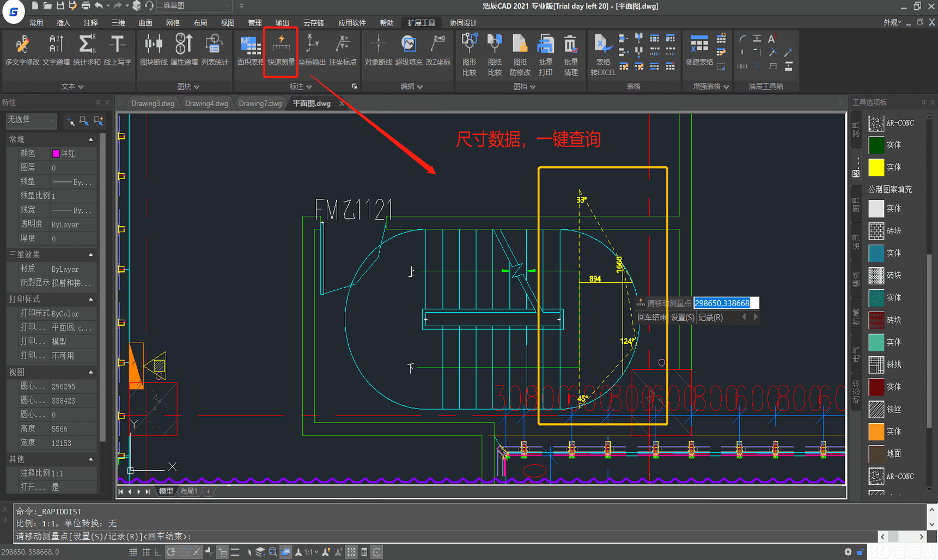Click the save icon in quick access toolbar
The height and width of the screenshot is (560, 938).
(x=60, y=6)
